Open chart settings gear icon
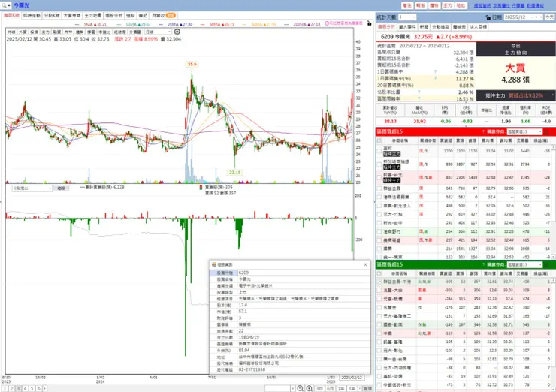556x392 pixels. tap(177, 32)
